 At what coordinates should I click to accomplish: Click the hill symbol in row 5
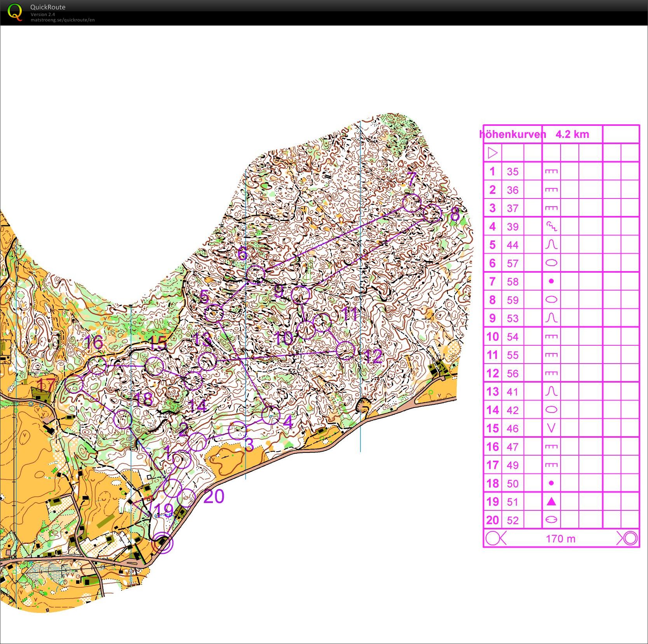tap(551, 245)
